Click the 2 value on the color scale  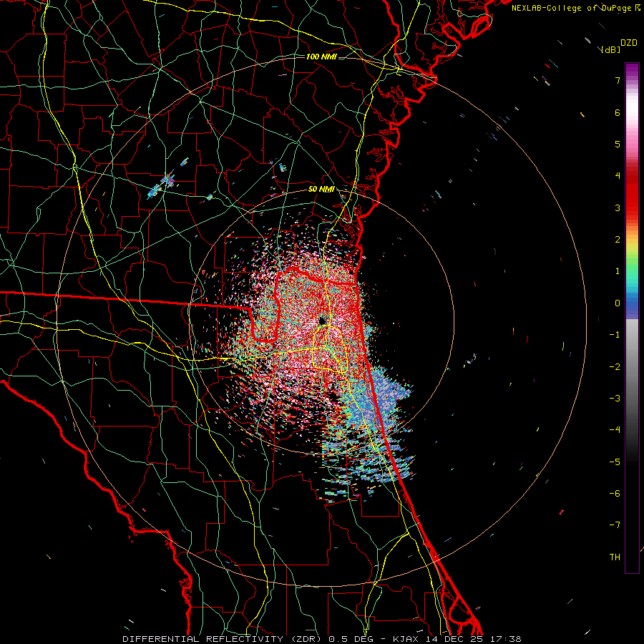618,240
